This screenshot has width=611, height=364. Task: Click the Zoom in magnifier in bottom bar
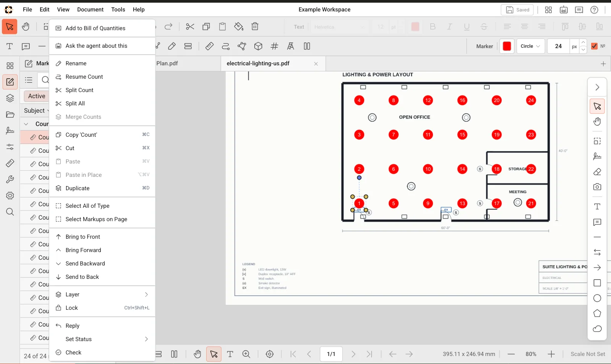point(246,354)
